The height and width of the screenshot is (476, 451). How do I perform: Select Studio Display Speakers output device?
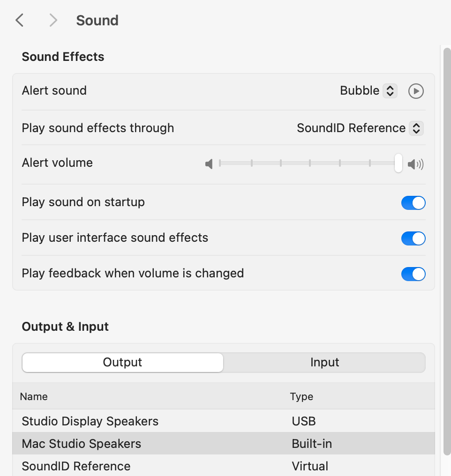pyautogui.click(x=90, y=421)
